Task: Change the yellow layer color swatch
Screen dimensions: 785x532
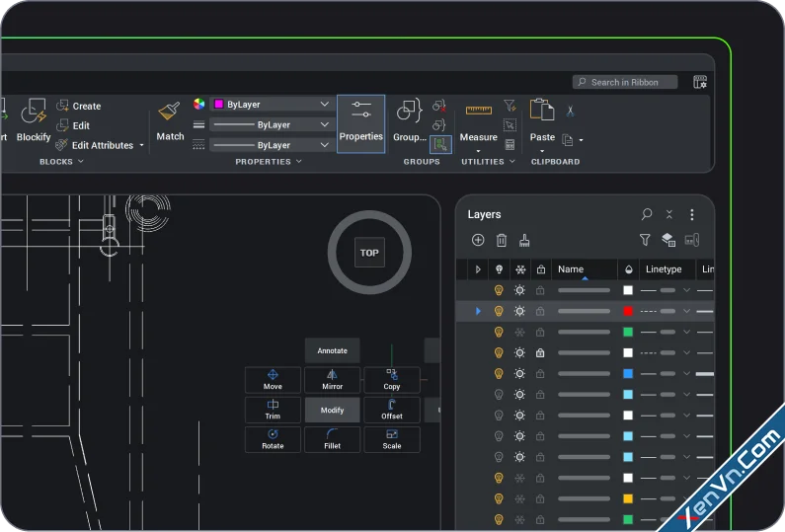Action: [x=628, y=498]
